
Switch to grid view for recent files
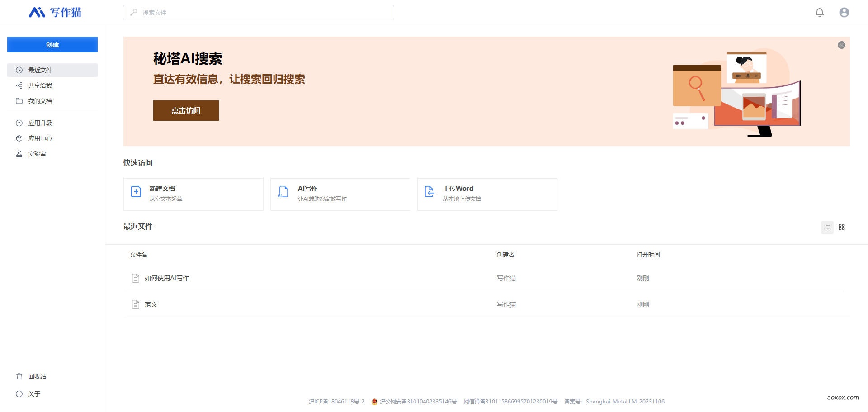click(x=842, y=227)
